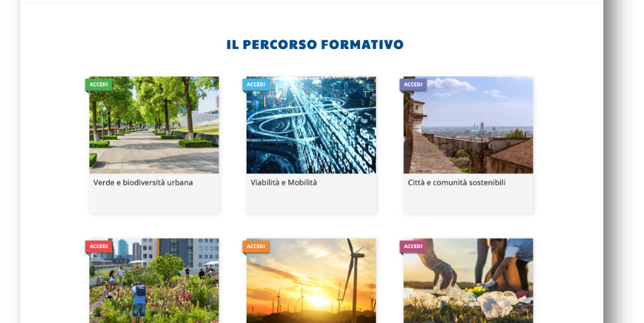644x323 pixels.
Task: Open the tree-lined park pathway image
Action: click(154, 125)
